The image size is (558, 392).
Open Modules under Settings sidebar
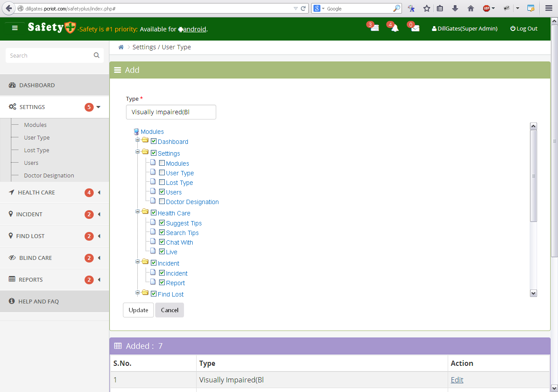[x=35, y=125]
